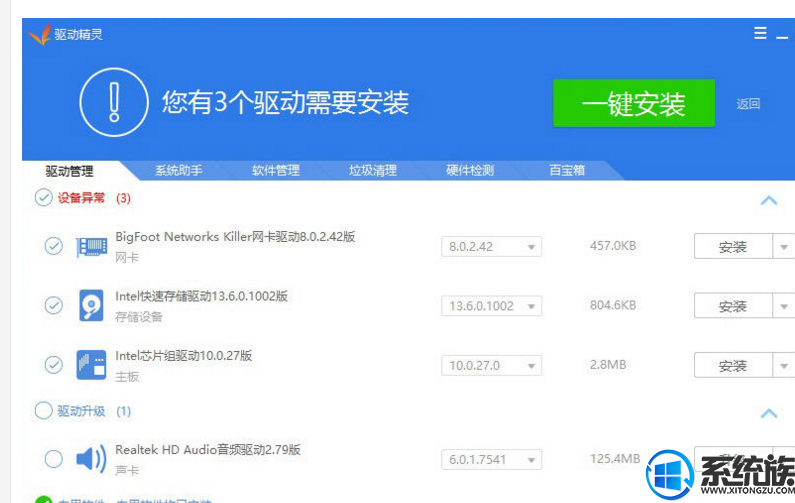Open the hamburger menu icon
The image size is (795, 503).
point(760,33)
